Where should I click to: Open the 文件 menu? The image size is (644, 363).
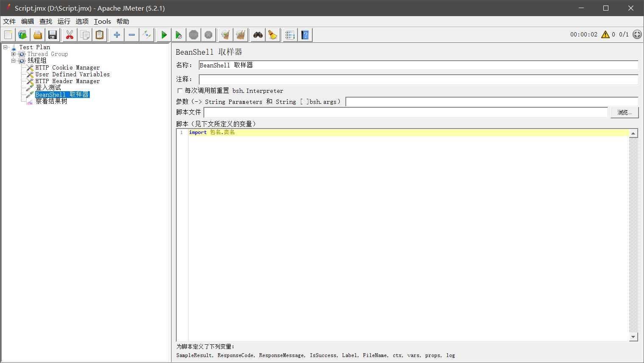(9, 21)
